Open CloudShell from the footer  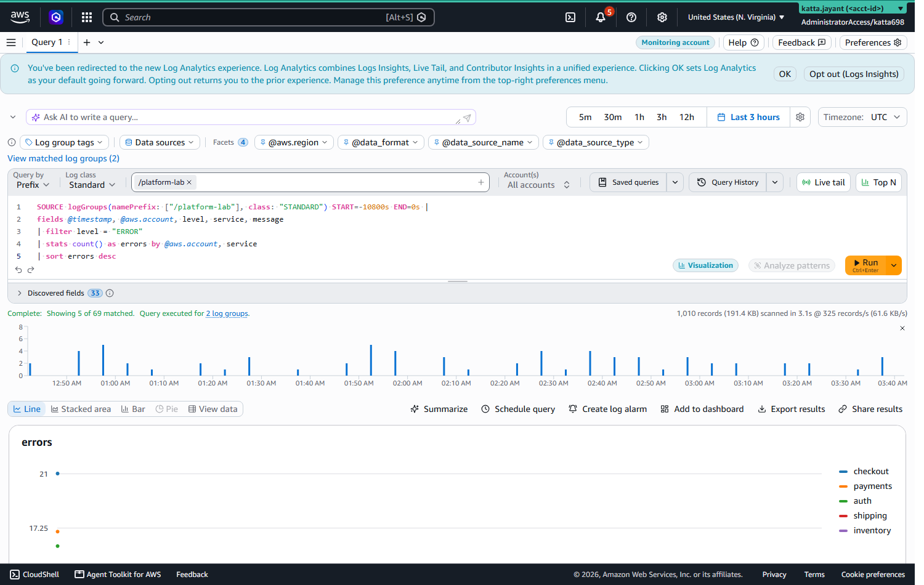click(34, 575)
